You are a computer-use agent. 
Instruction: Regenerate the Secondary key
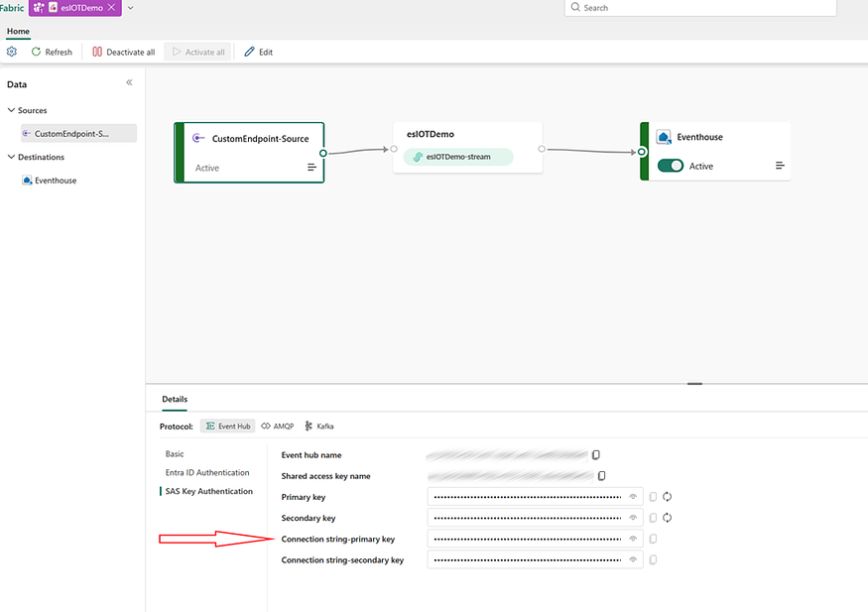[x=668, y=518]
